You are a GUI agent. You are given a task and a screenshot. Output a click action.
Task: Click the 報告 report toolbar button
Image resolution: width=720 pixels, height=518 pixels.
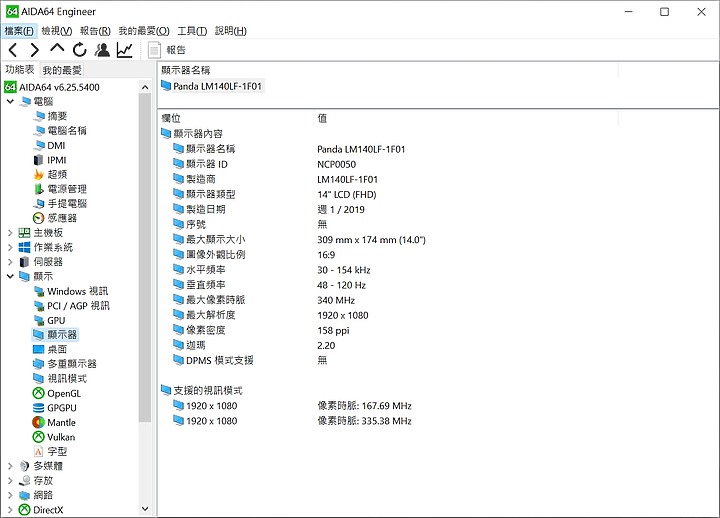click(166, 50)
